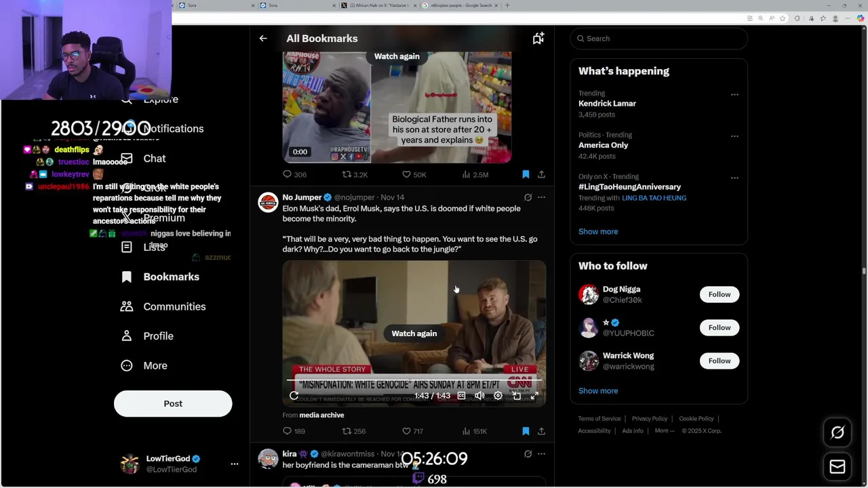Open LowTierGod account switcher ellipsis
Screen dimensions: 868x488
235,464
